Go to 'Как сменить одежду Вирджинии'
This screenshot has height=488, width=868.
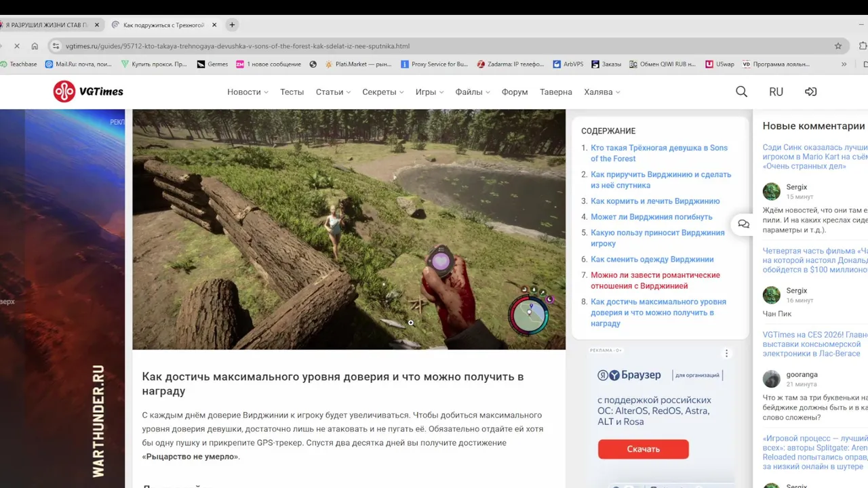652,259
